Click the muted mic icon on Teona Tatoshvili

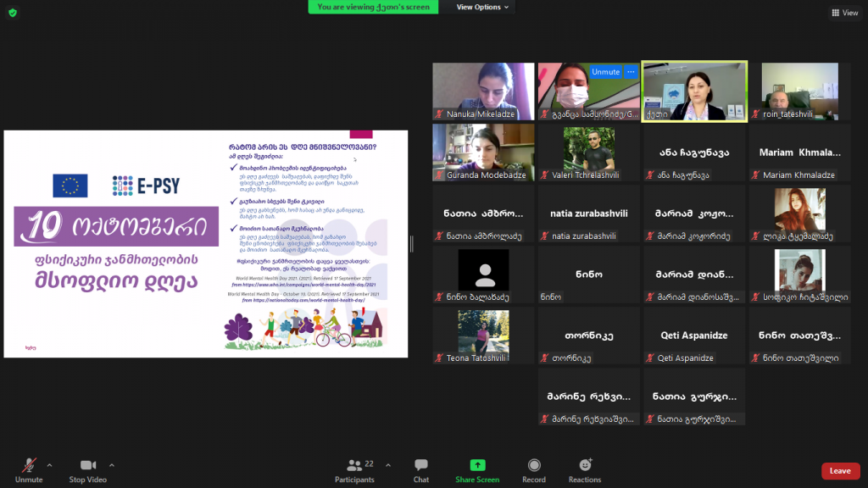(439, 358)
